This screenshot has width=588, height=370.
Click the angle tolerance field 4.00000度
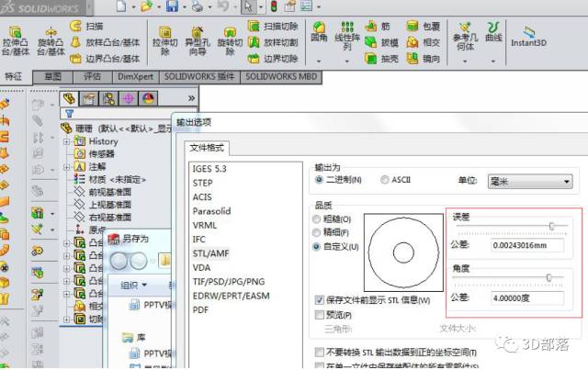click(x=526, y=298)
